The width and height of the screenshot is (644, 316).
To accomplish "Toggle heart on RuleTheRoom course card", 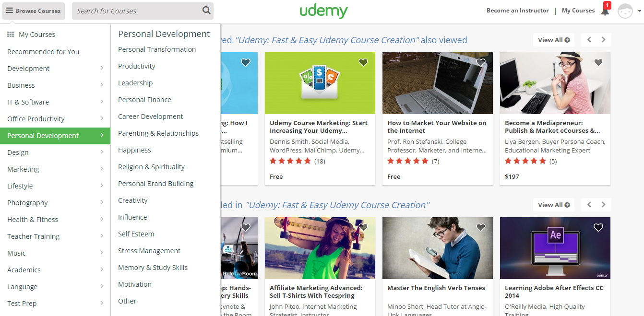I will [246, 227].
